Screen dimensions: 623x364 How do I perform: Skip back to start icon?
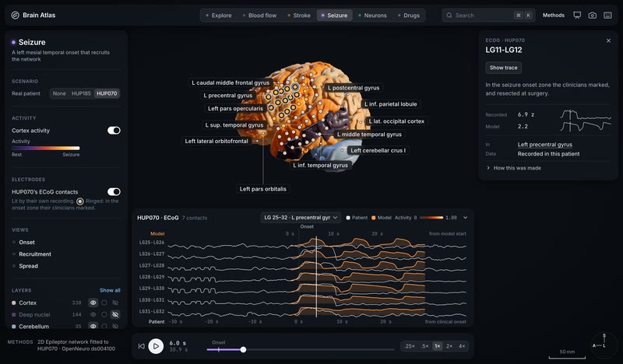(142, 346)
